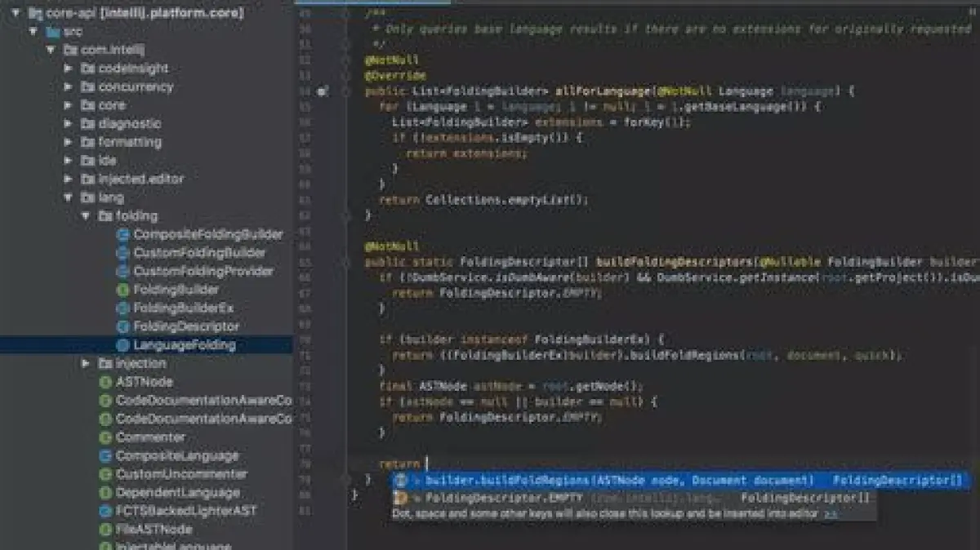The height and width of the screenshot is (550, 980).
Task: Click the ASTNode interface icon
Action: (x=105, y=382)
